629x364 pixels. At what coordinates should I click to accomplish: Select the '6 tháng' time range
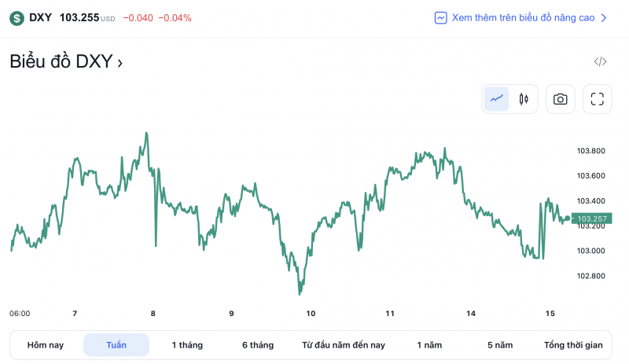[x=258, y=345]
